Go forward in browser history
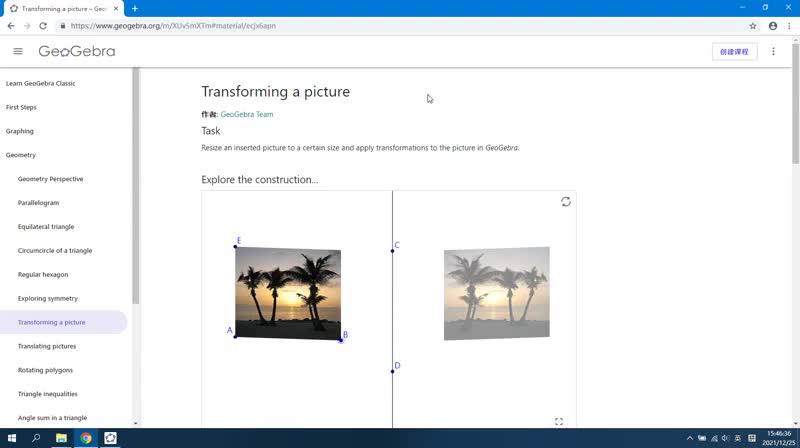Viewport: 800px width, 448px height. tap(27, 26)
